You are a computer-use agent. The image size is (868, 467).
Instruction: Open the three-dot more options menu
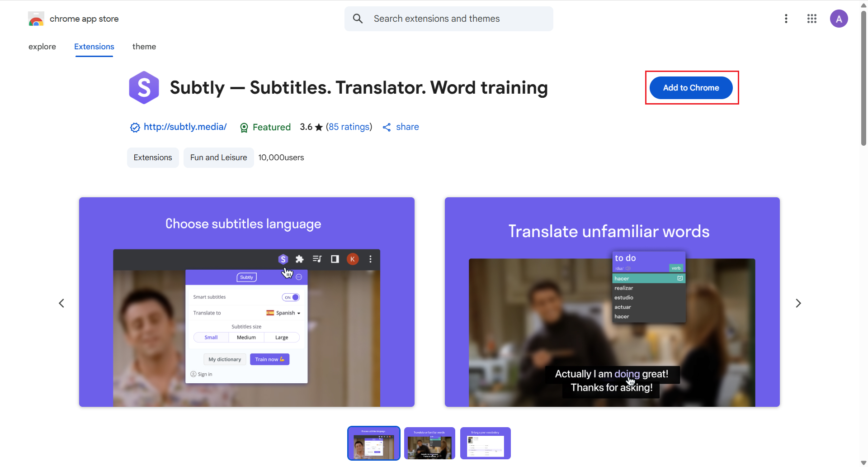click(x=786, y=19)
